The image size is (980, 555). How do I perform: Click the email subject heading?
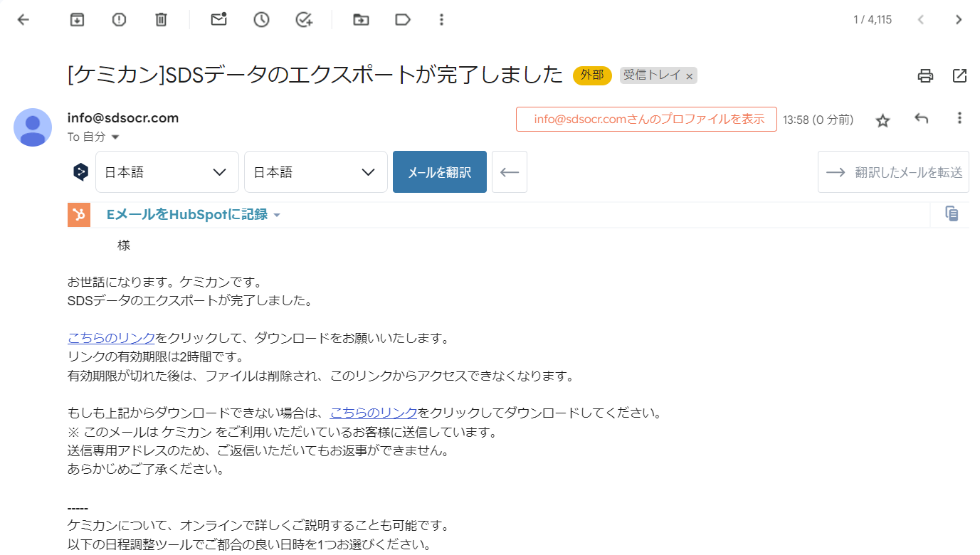315,75
